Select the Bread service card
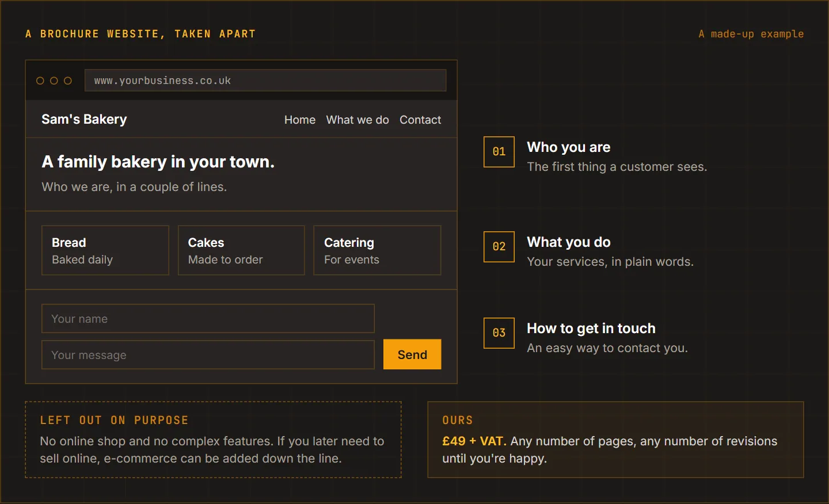The height and width of the screenshot is (504, 829). coord(105,250)
